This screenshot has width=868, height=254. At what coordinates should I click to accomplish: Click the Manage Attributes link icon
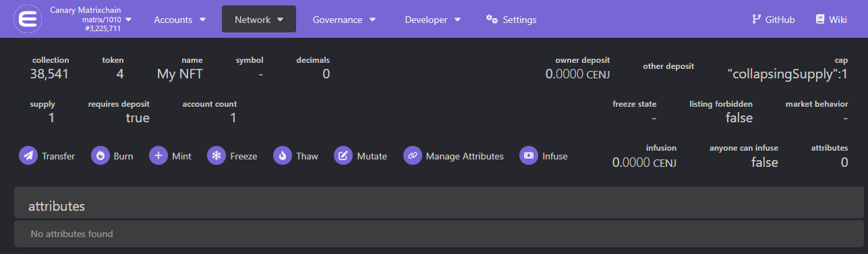click(x=413, y=156)
